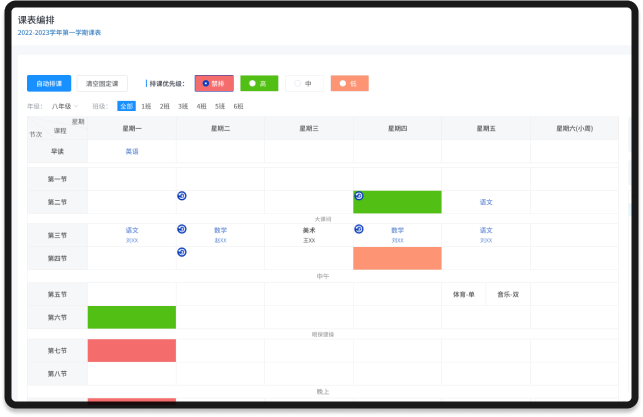Click restore icon in Thursday second period

pyautogui.click(x=359, y=196)
